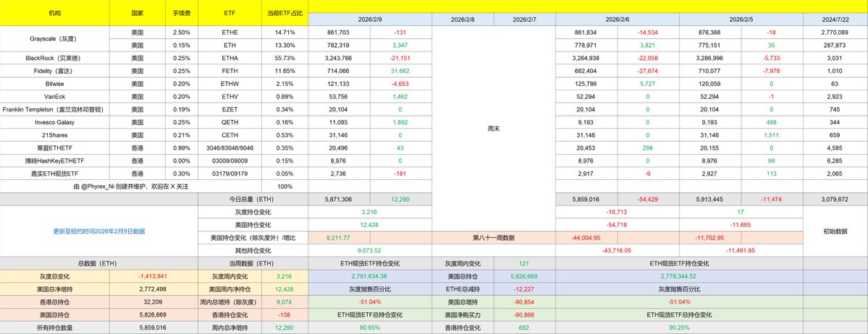This screenshot has height=334, width=868.
Task: Select the -1,413,941 Grayscale total change value
Action: 153,276
